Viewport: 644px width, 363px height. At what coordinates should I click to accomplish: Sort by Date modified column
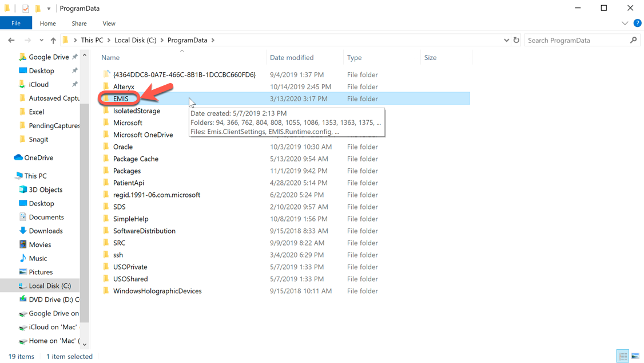pyautogui.click(x=292, y=58)
